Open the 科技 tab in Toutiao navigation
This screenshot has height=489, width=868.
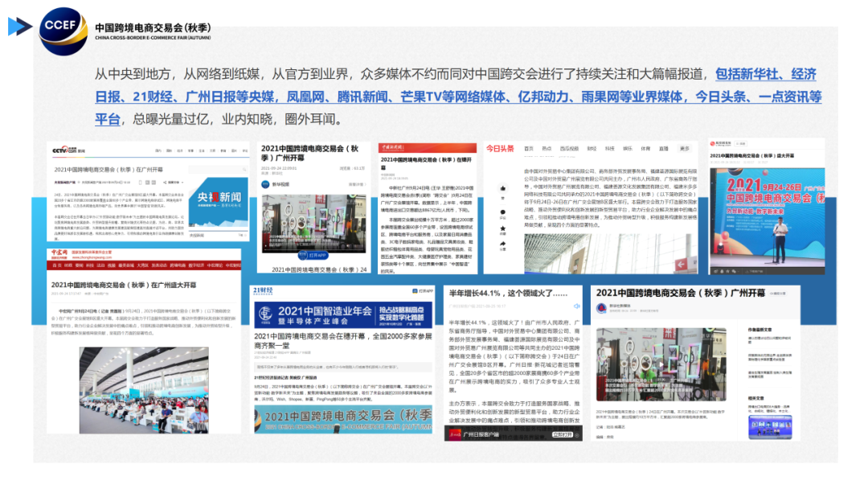[x=609, y=149]
